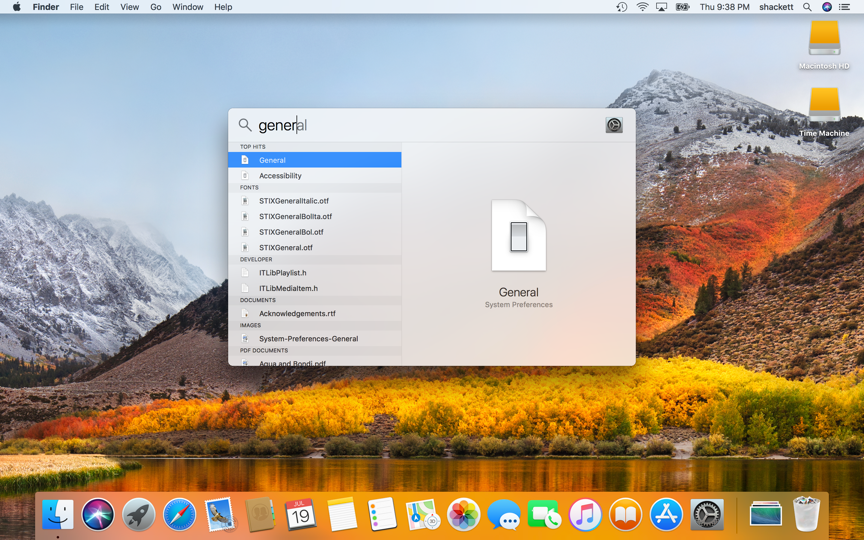Click System Preferences icon in Spotlight bar
864x540 pixels.
pos(614,125)
